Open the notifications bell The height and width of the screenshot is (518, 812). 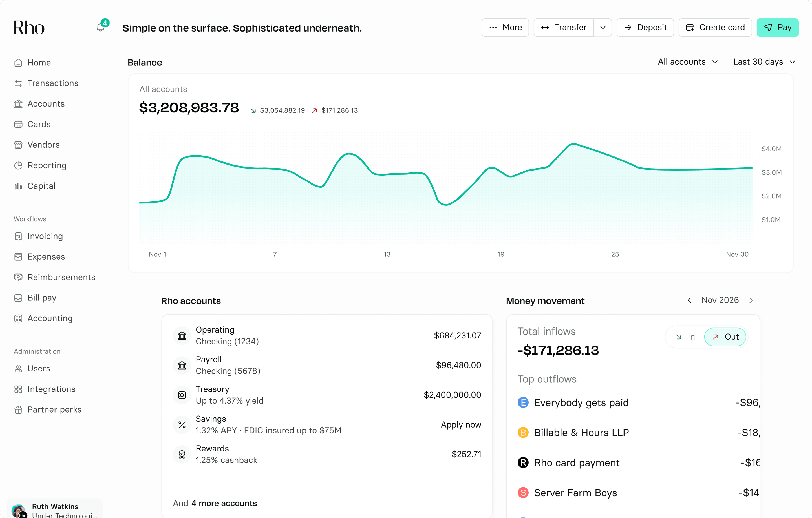click(x=100, y=27)
